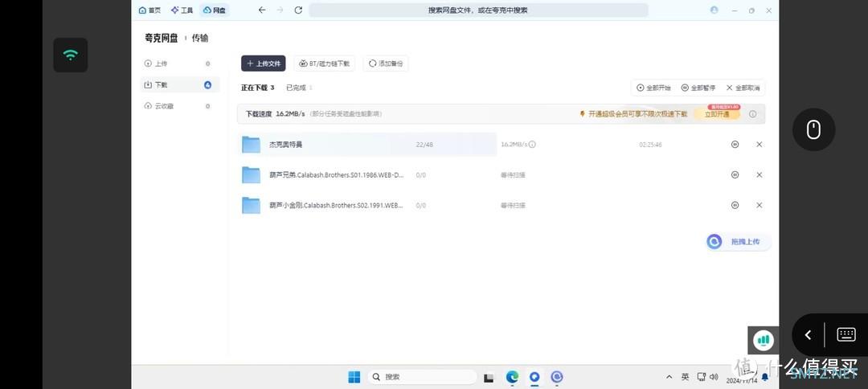The image size is (868, 389).
Task: Select the 葫芦兄弟 S01.1986 download name
Action: pyautogui.click(x=336, y=175)
